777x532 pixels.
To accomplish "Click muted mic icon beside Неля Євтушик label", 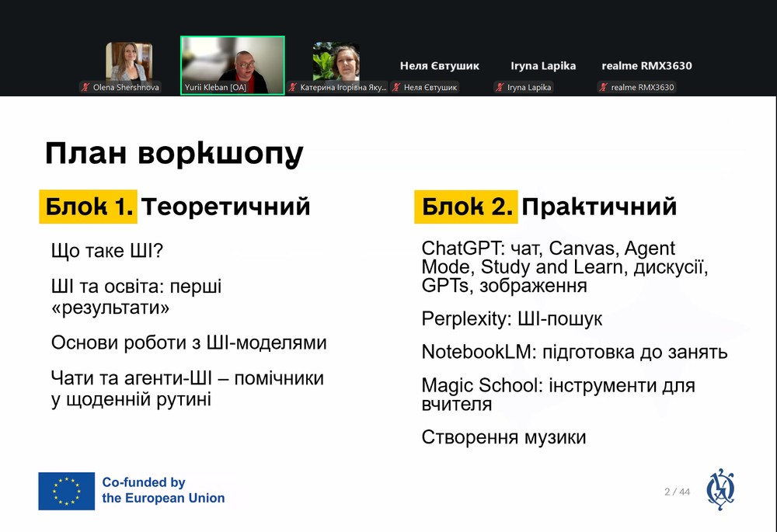I will [396, 88].
